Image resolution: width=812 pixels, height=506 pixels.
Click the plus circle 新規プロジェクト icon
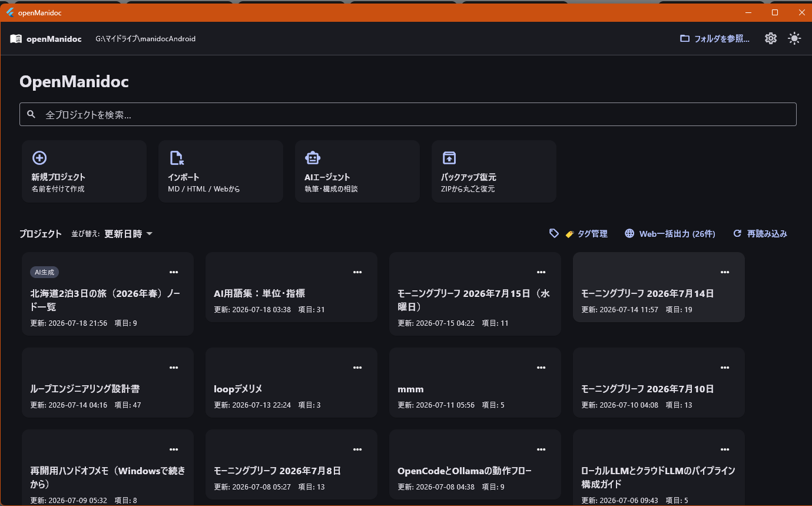click(x=39, y=158)
